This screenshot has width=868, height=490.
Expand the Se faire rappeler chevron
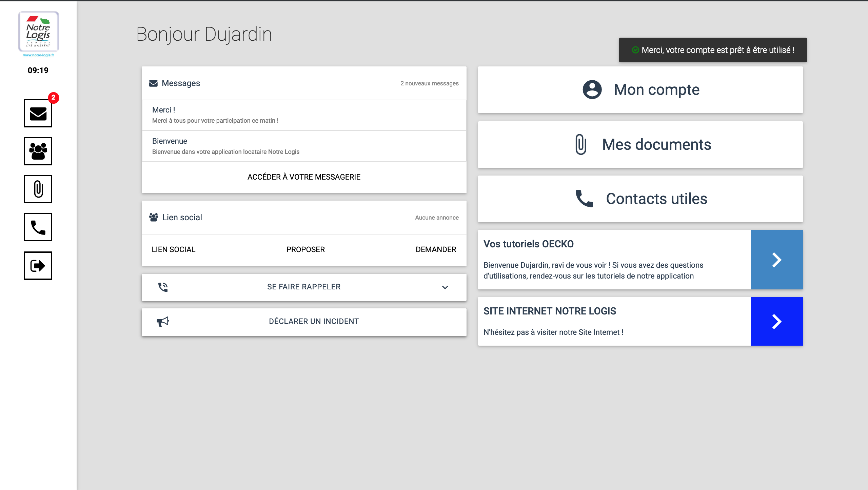pos(445,287)
